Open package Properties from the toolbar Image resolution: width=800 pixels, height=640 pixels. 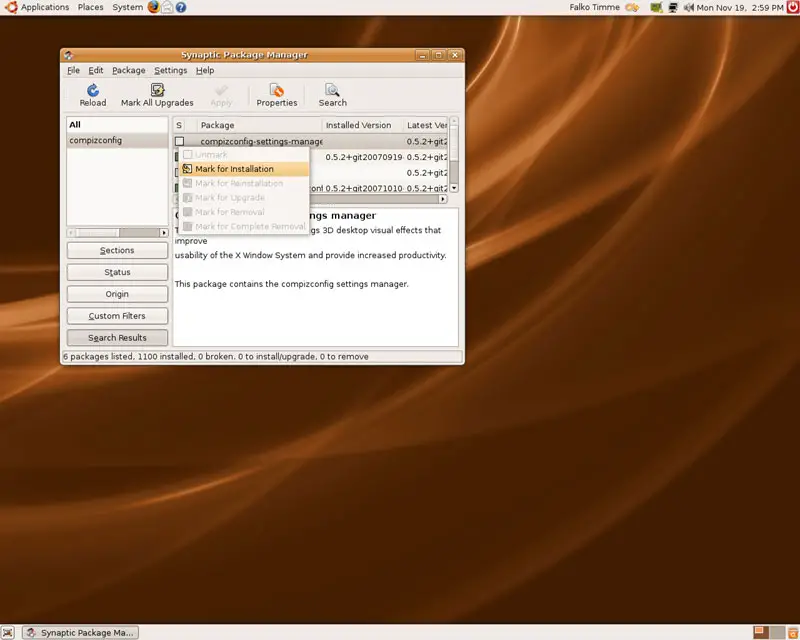pos(277,95)
